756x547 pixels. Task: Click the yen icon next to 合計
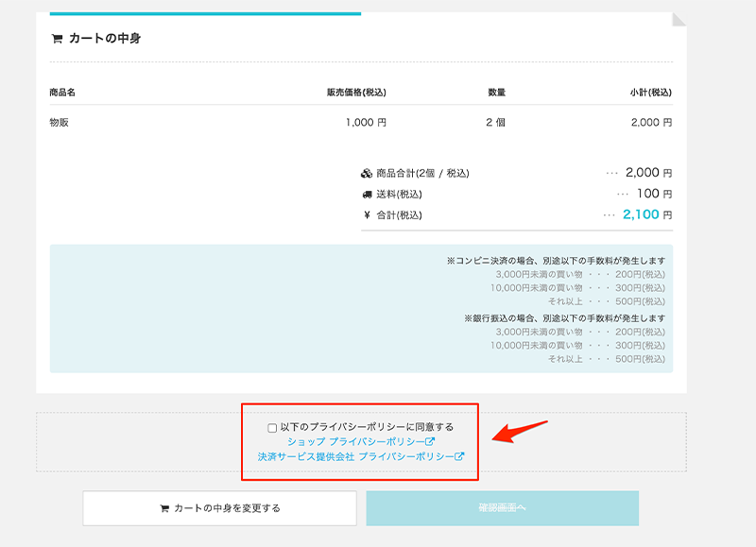pos(367,215)
